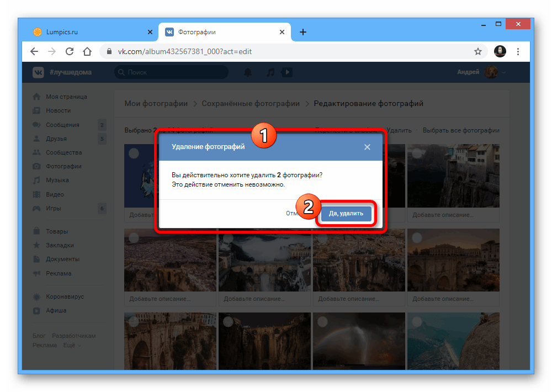Open 'Моя страница' in sidebar
Screen dimensions: 552x392
[x=66, y=97]
